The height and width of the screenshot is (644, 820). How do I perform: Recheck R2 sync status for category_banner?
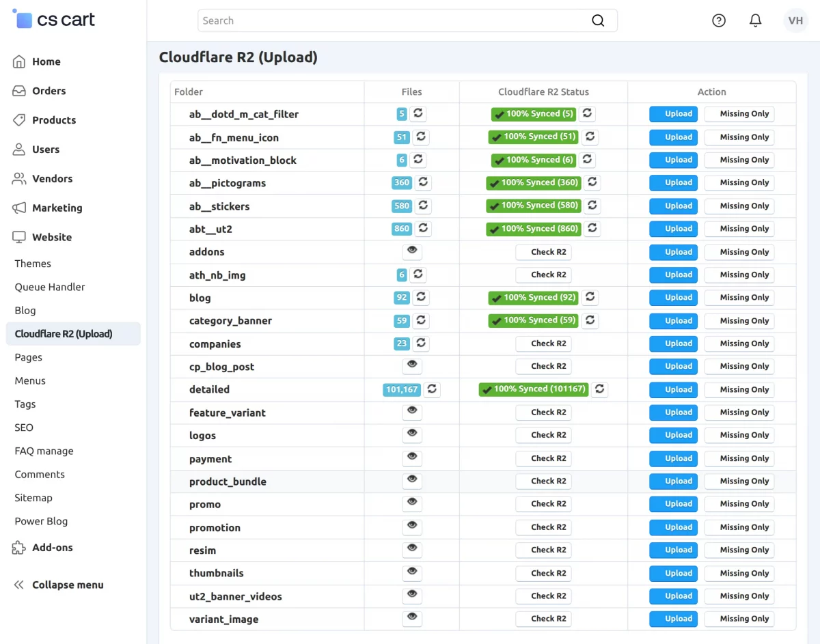(590, 320)
